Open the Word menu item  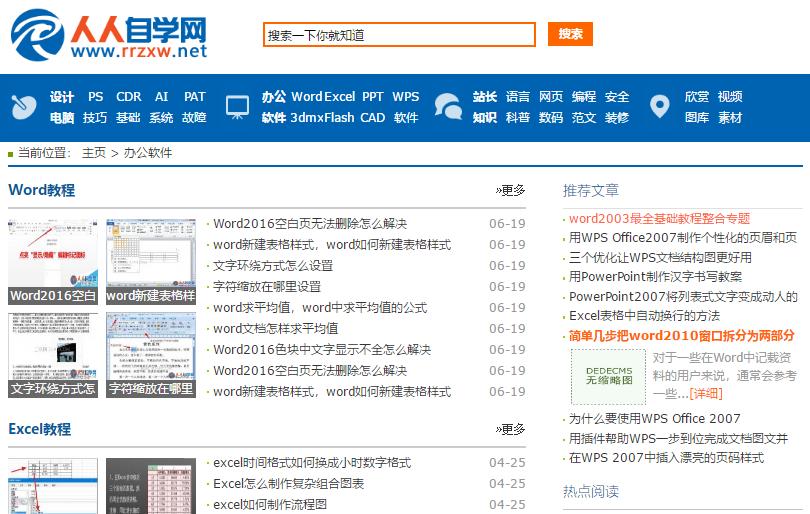pyautogui.click(x=307, y=97)
